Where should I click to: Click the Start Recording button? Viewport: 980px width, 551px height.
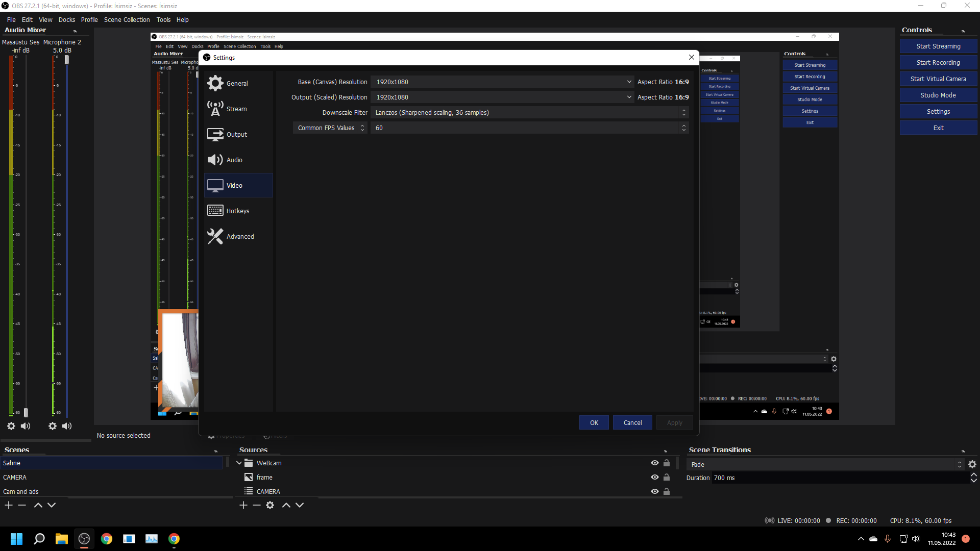pyautogui.click(x=938, y=62)
